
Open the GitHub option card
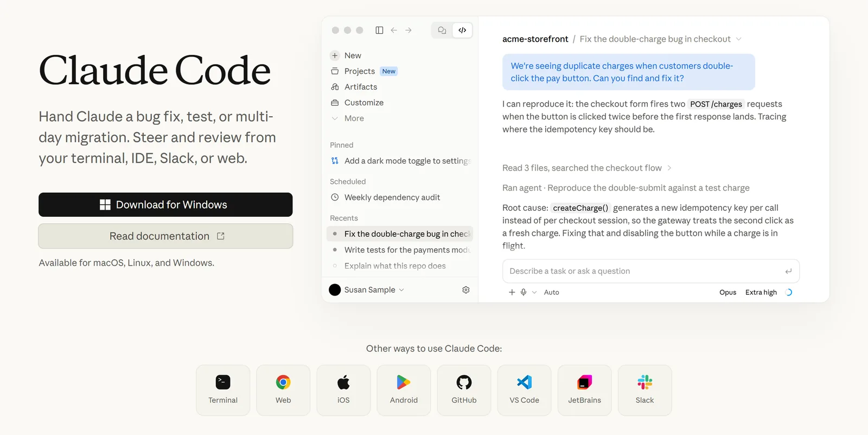tap(464, 390)
